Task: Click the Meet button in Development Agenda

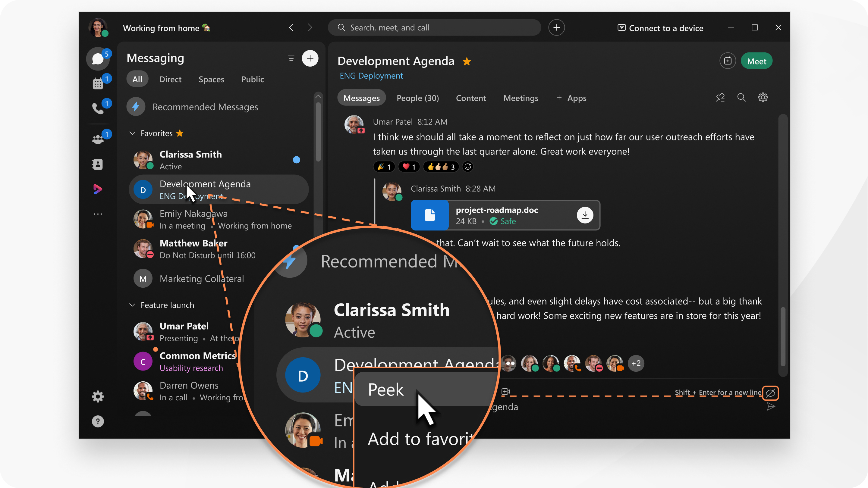Action: click(756, 61)
